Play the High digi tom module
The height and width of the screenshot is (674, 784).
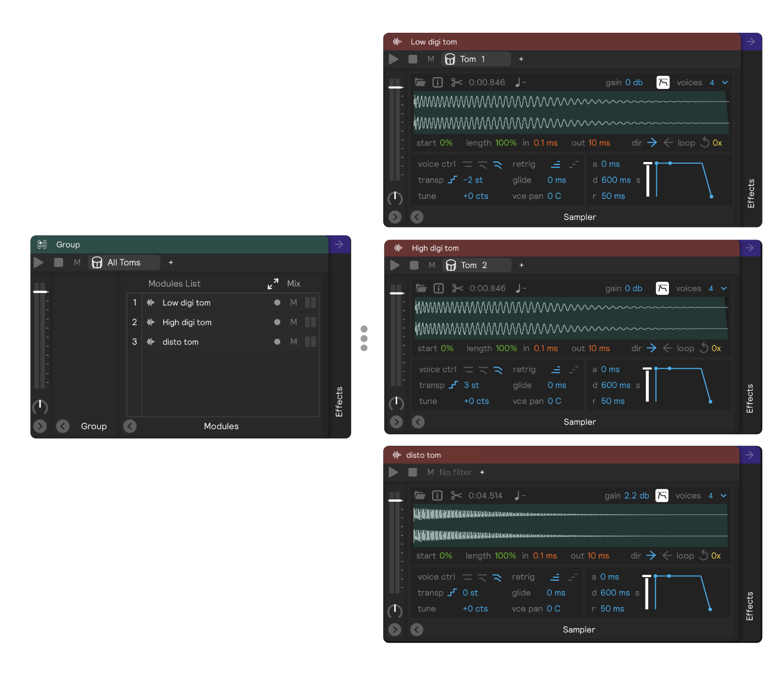pyautogui.click(x=395, y=265)
